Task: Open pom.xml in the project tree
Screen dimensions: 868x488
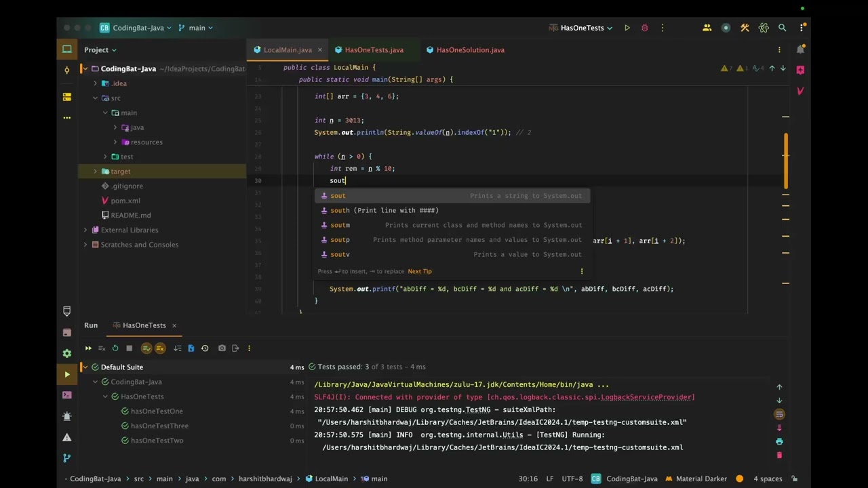Action: 125,201
